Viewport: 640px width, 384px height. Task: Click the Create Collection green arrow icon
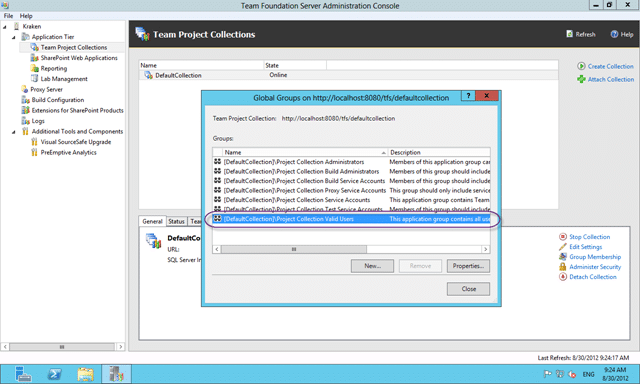coord(581,66)
